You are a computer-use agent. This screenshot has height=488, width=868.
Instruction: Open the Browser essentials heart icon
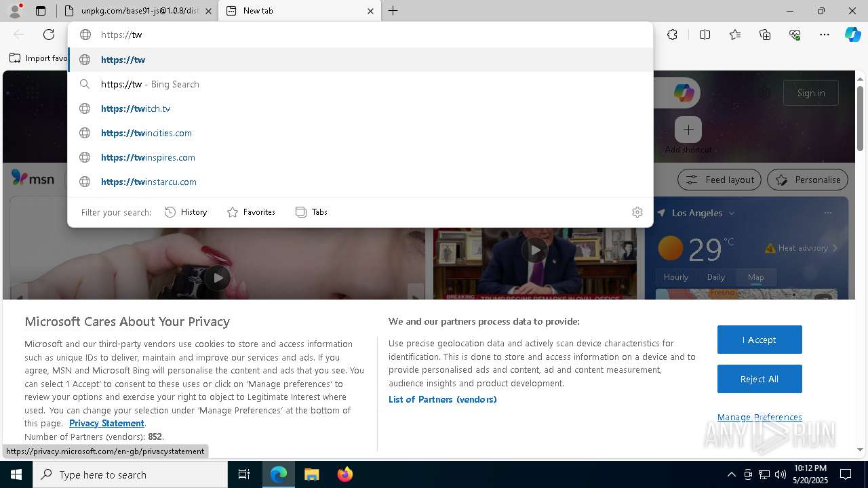tap(795, 35)
